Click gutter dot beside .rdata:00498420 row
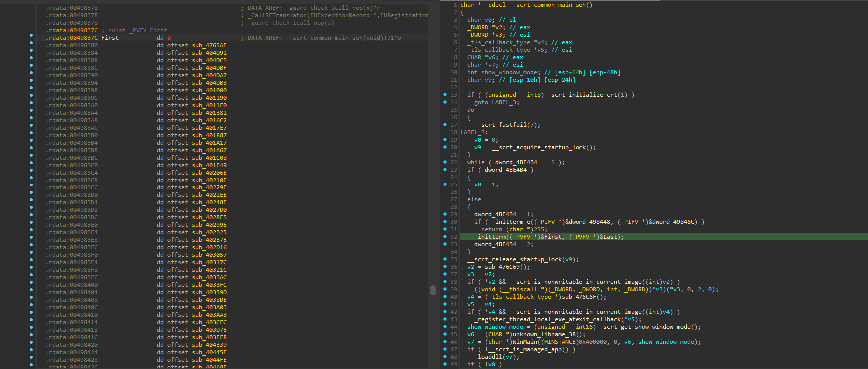The height and width of the screenshot is (369, 868). click(31, 345)
